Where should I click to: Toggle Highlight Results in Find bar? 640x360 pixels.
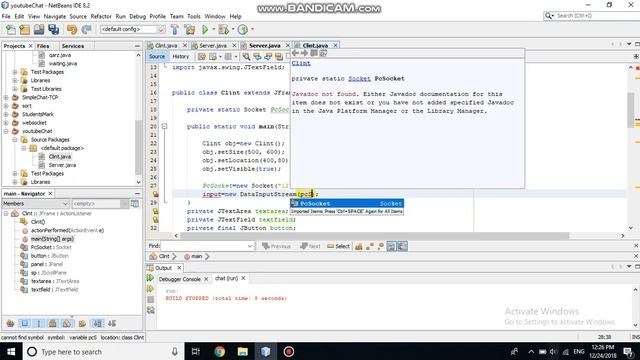click(391, 246)
